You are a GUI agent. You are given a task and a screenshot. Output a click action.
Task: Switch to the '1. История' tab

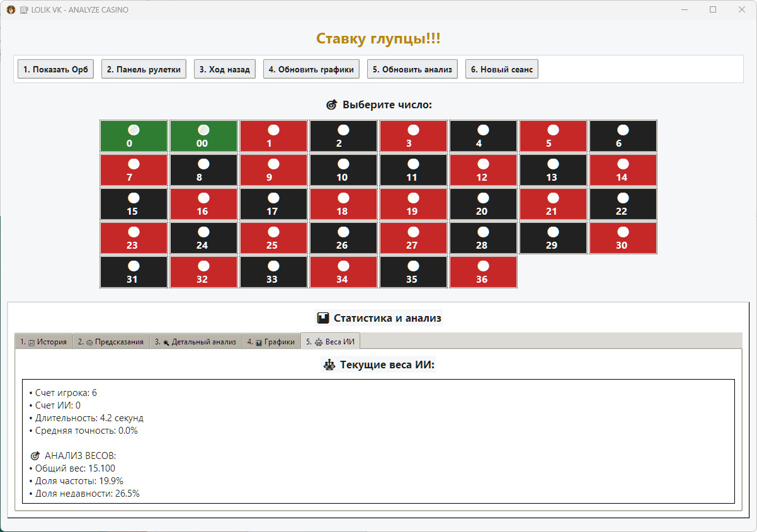click(x=43, y=342)
